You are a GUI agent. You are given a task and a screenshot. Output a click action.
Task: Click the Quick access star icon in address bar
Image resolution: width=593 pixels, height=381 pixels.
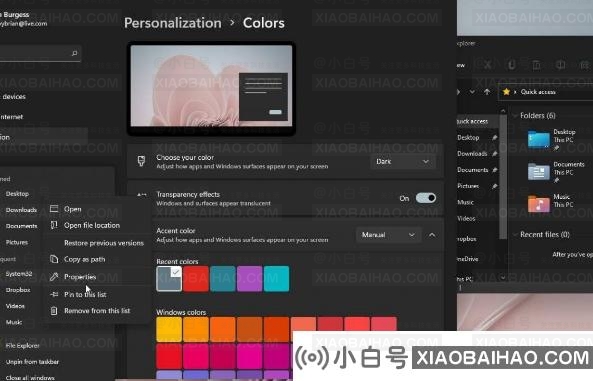click(x=506, y=92)
